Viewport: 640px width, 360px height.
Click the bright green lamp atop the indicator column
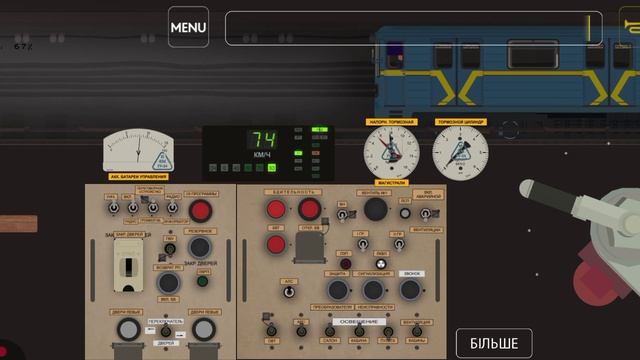click(319, 129)
